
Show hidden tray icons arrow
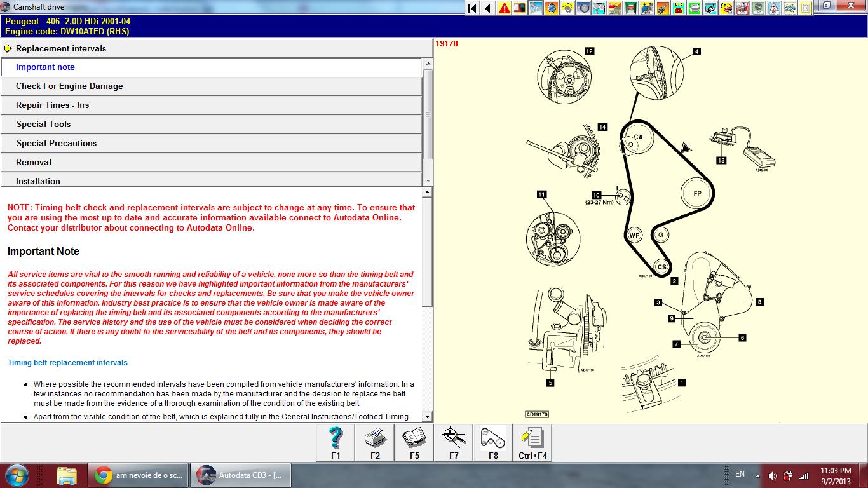(757, 475)
